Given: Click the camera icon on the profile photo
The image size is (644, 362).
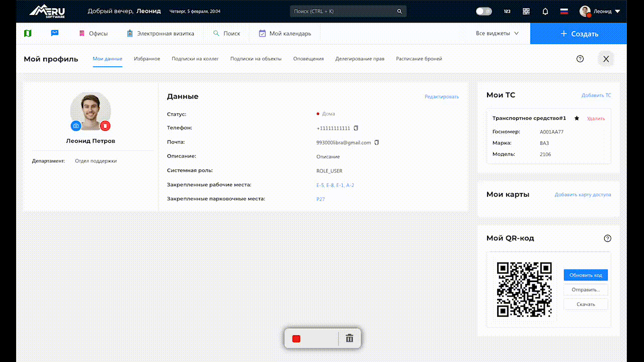Looking at the screenshot, I should (75, 126).
